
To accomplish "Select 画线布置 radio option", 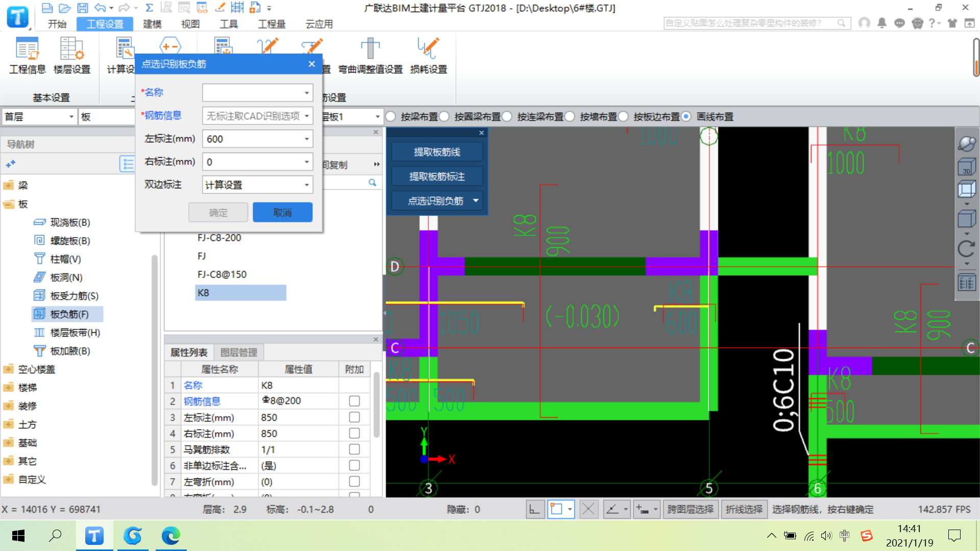I will click(x=687, y=117).
